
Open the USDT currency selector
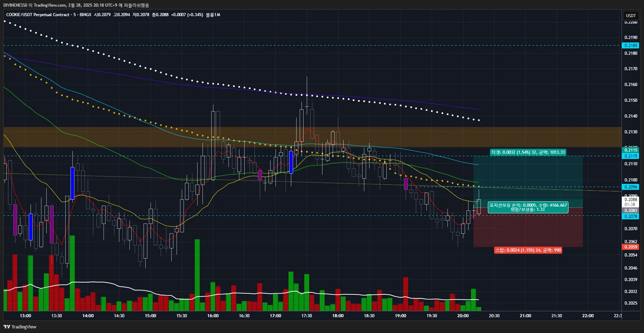click(x=631, y=15)
